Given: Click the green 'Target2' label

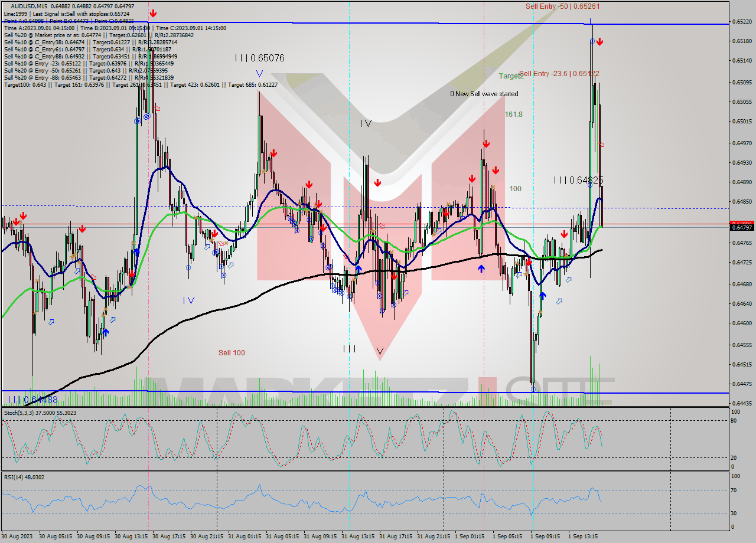Looking at the screenshot, I should [511, 76].
